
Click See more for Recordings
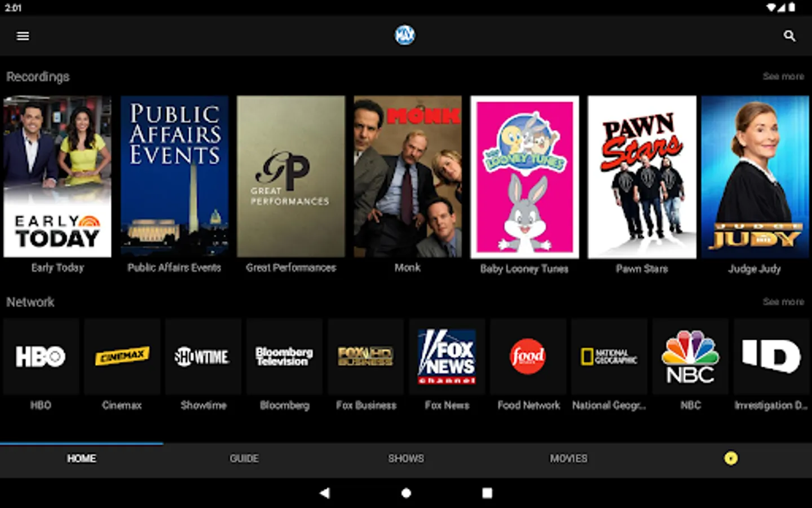[783, 76]
